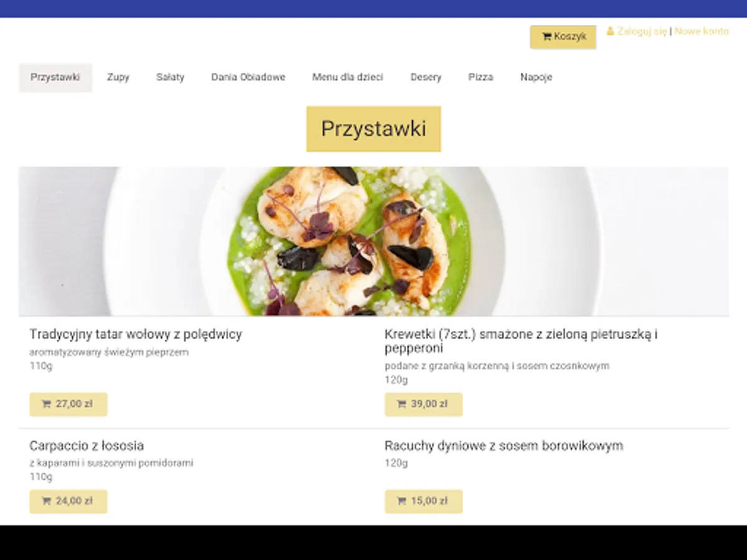This screenshot has height=560, width=747.
Task: Add Carpaccio z łososia for 24,00 zł
Action: coord(68,502)
